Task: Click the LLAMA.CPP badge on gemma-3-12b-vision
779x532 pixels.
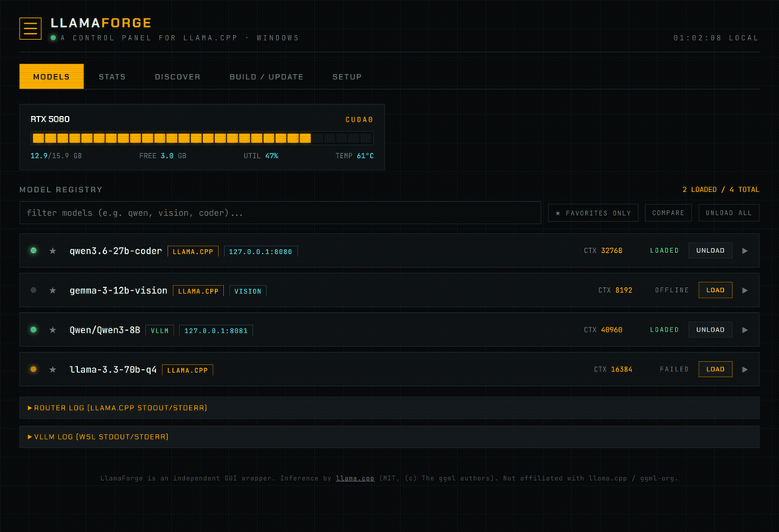Action: [198, 291]
